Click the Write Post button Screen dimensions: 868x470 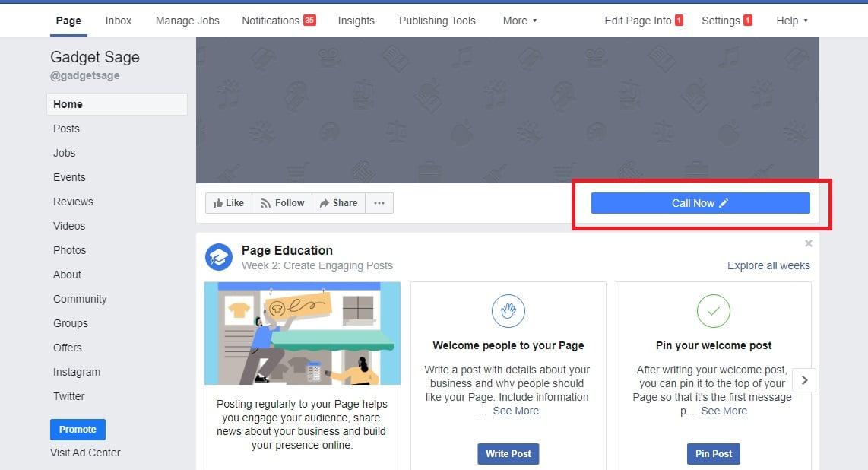[x=508, y=453]
